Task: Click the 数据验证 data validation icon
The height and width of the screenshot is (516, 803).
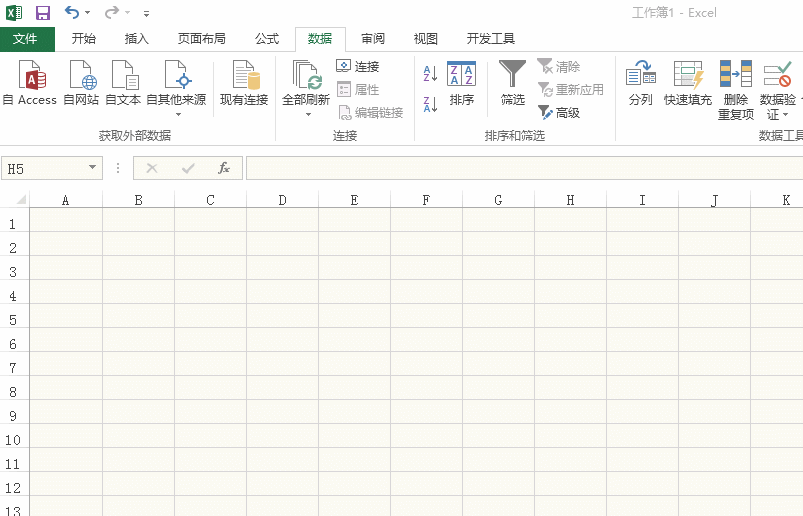Action: click(x=777, y=74)
